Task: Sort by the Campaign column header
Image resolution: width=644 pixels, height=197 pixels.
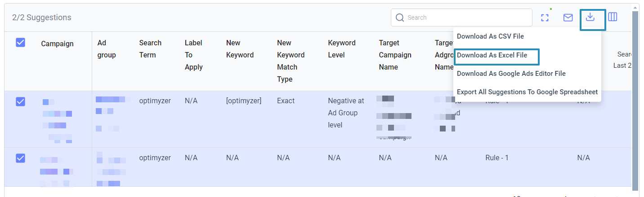Action: click(x=57, y=44)
